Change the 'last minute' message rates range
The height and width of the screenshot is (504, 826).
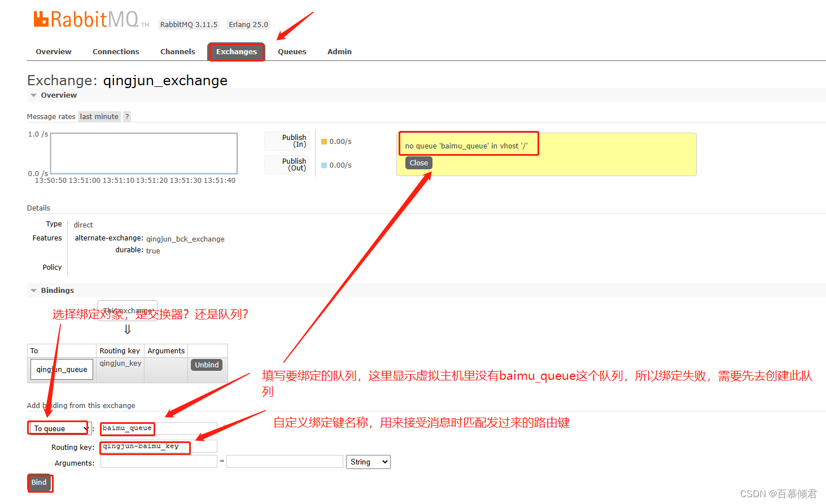click(99, 116)
